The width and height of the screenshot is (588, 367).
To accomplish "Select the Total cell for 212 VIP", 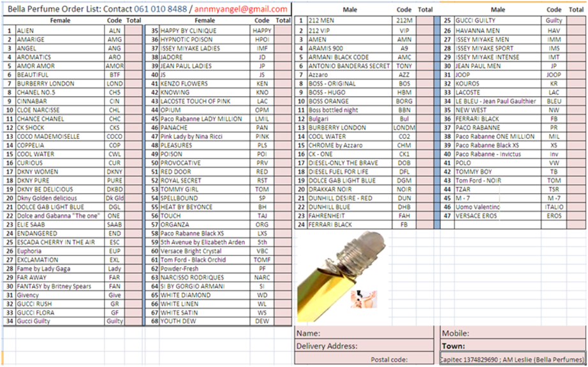I will (x=425, y=31).
